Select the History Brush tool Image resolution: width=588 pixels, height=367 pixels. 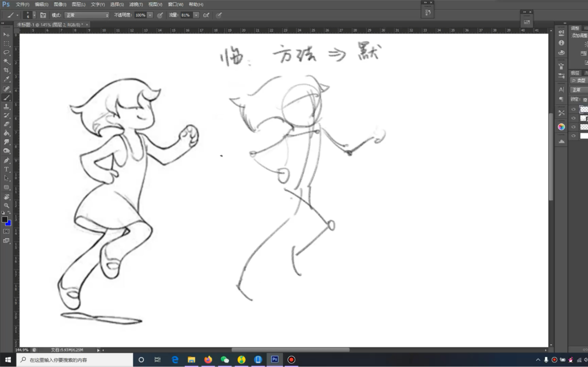coord(6,115)
